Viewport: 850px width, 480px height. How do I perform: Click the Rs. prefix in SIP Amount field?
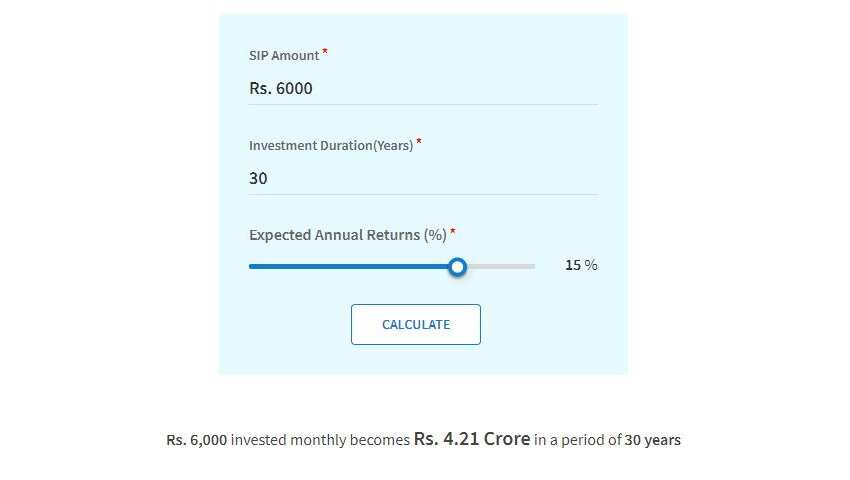pos(260,88)
